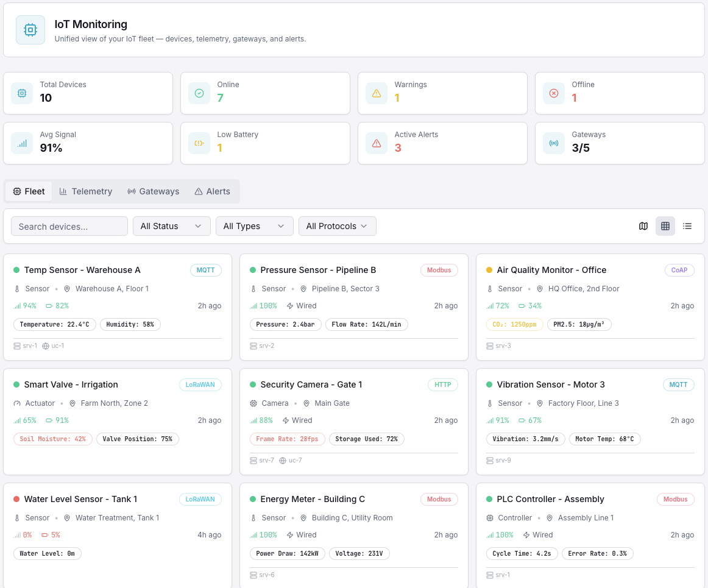The width and height of the screenshot is (708, 588).
Task: Open the Gateways tab
Action: 154,191
